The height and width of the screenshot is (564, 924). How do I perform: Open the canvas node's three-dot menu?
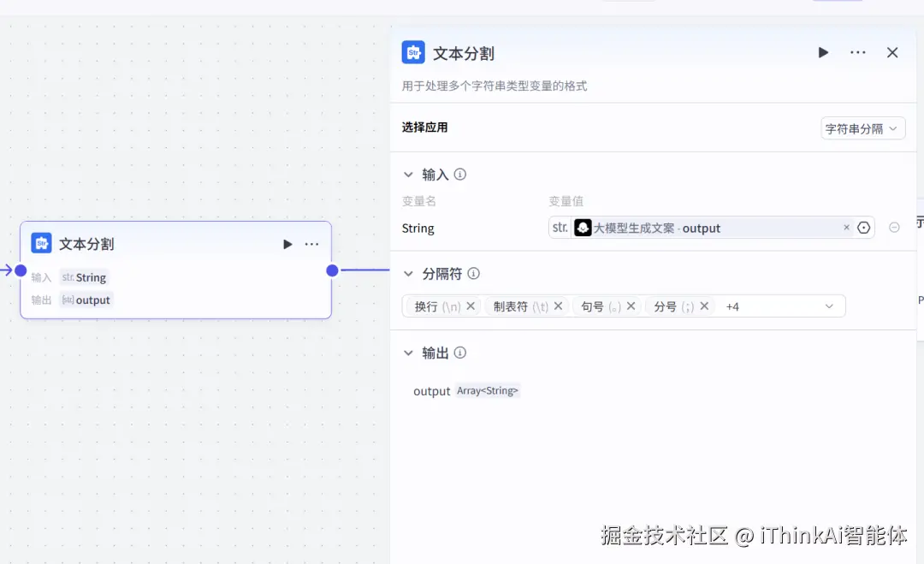(x=311, y=243)
